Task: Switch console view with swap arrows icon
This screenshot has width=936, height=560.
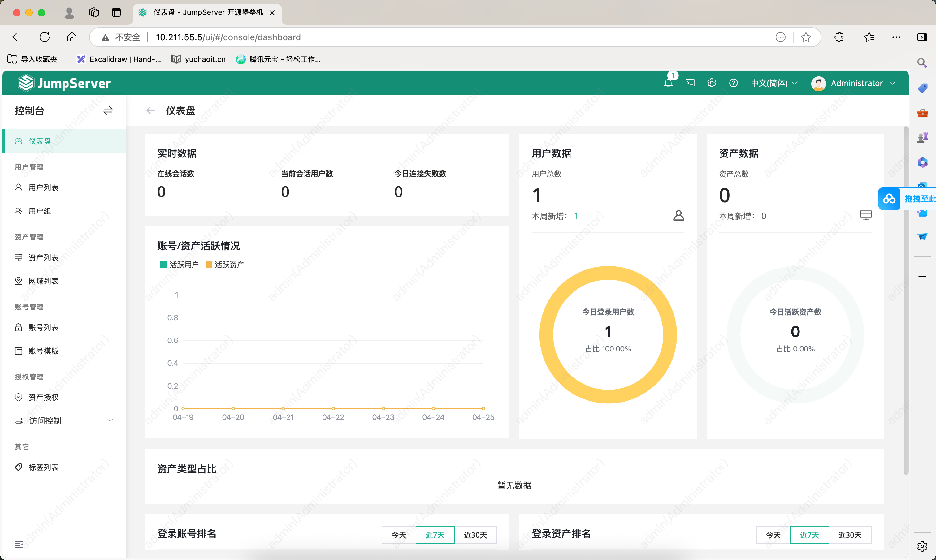Action: (x=108, y=110)
